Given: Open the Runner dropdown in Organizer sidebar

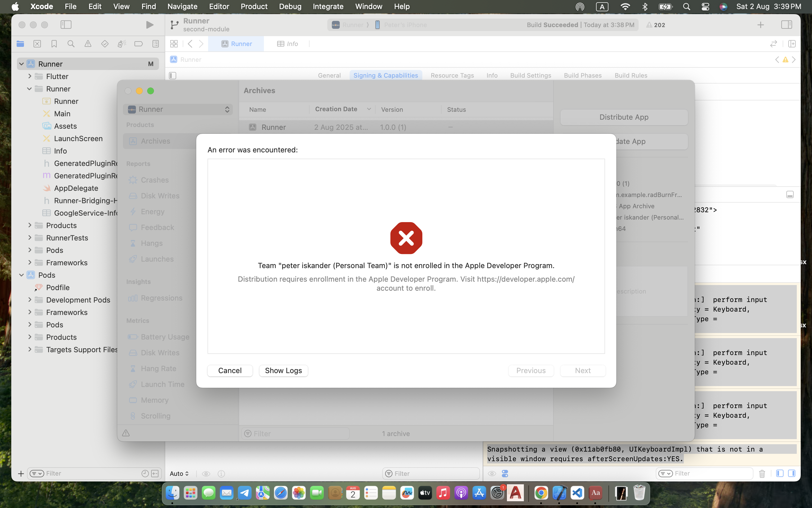Looking at the screenshot, I should 178,109.
